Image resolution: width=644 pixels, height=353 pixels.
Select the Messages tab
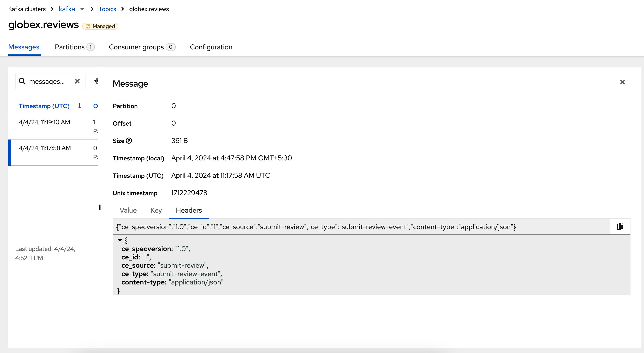coord(23,47)
